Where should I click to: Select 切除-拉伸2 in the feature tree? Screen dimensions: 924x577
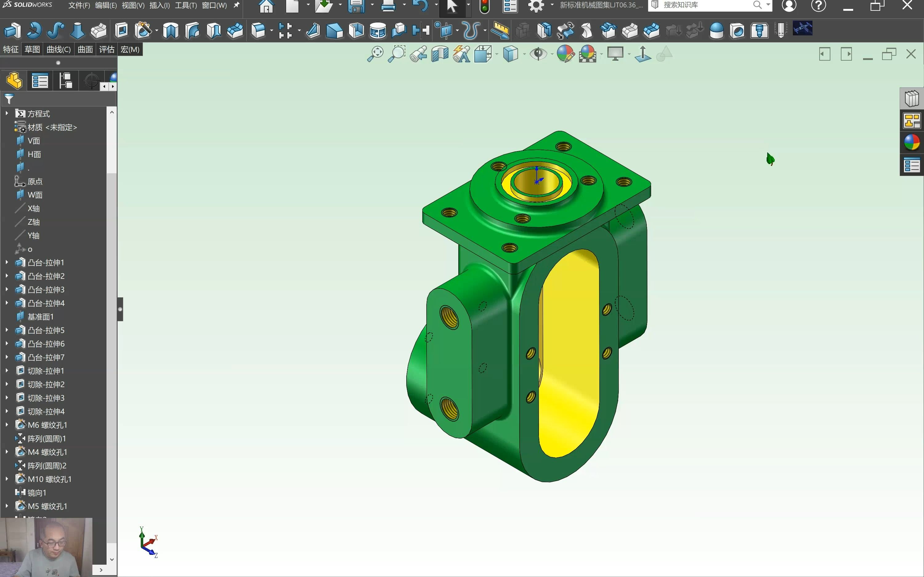click(x=46, y=384)
